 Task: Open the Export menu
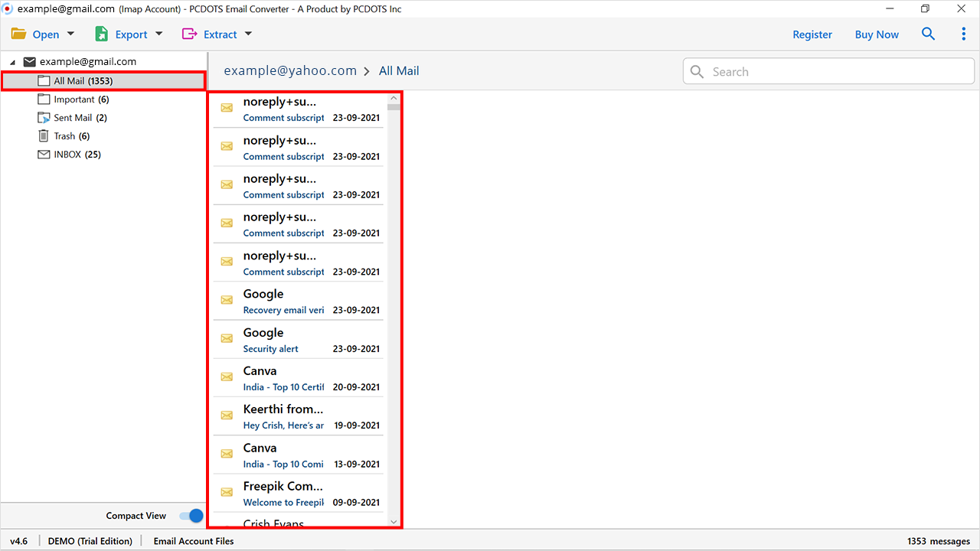coord(129,34)
